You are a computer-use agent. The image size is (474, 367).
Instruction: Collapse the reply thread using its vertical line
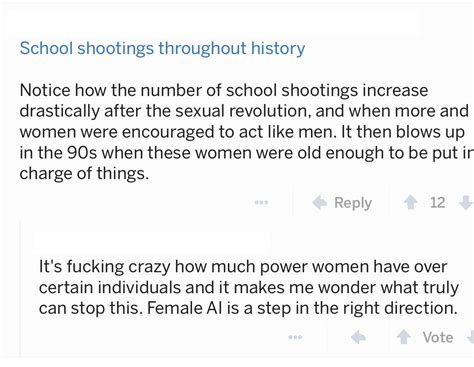point(21,288)
